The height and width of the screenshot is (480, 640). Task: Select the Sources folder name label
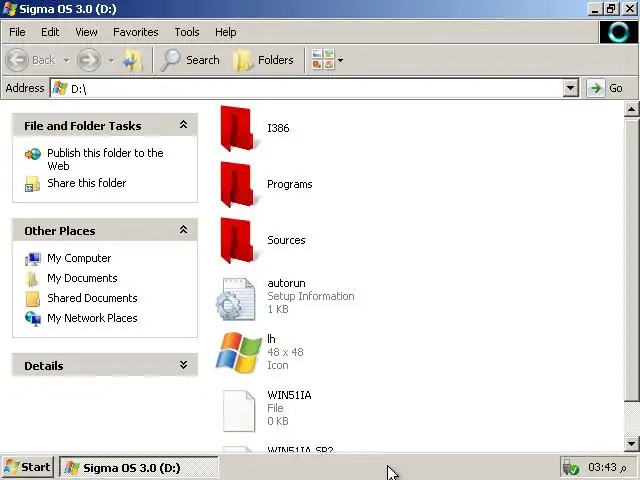(286, 240)
